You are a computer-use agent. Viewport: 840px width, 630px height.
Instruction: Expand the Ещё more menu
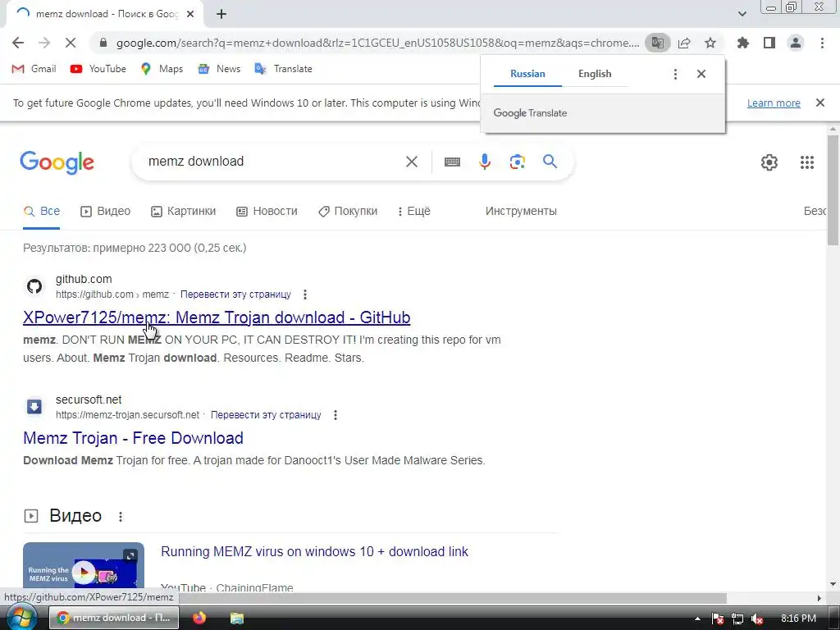tap(413, 211)
